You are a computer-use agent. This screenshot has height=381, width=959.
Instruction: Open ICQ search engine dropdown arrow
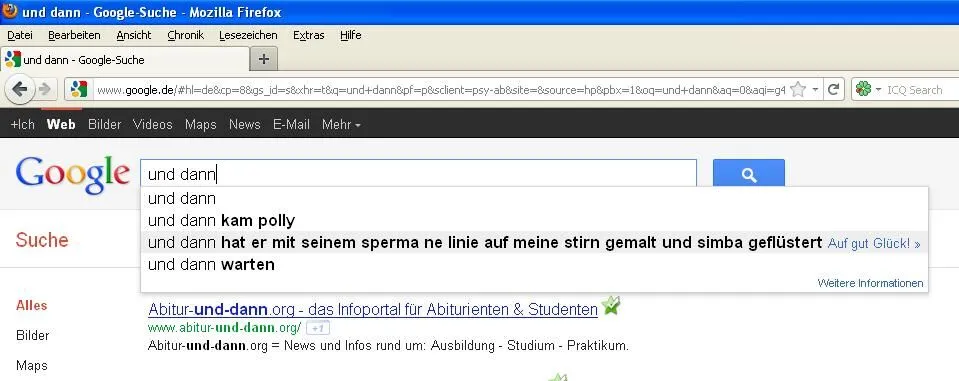coord(878,90)
